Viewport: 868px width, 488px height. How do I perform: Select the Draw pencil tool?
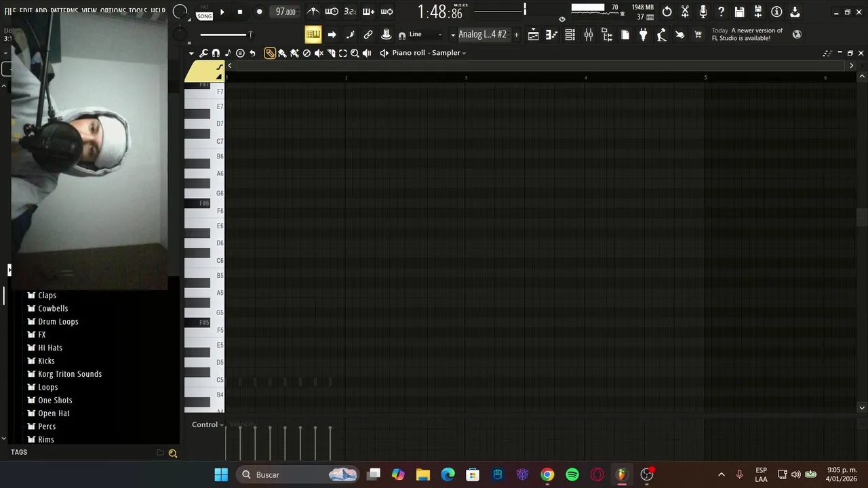click(270, 53)
